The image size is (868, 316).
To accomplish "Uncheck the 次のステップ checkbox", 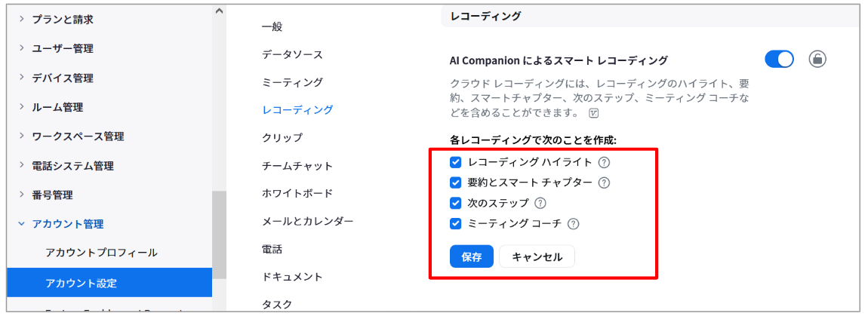I will 456,203.
